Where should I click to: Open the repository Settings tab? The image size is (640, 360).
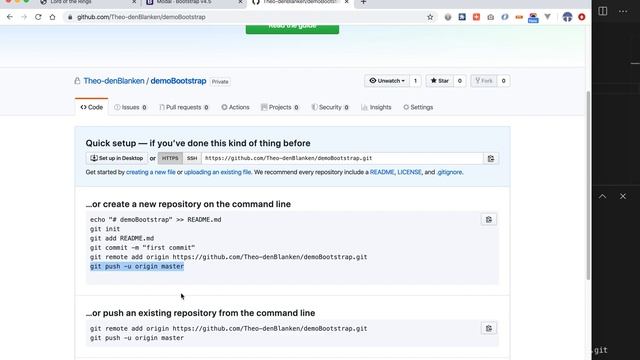(418, 107)
